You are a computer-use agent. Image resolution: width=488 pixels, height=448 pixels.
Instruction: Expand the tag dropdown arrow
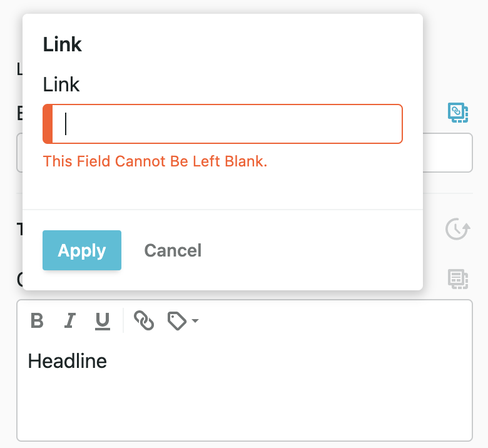point(195,322)
